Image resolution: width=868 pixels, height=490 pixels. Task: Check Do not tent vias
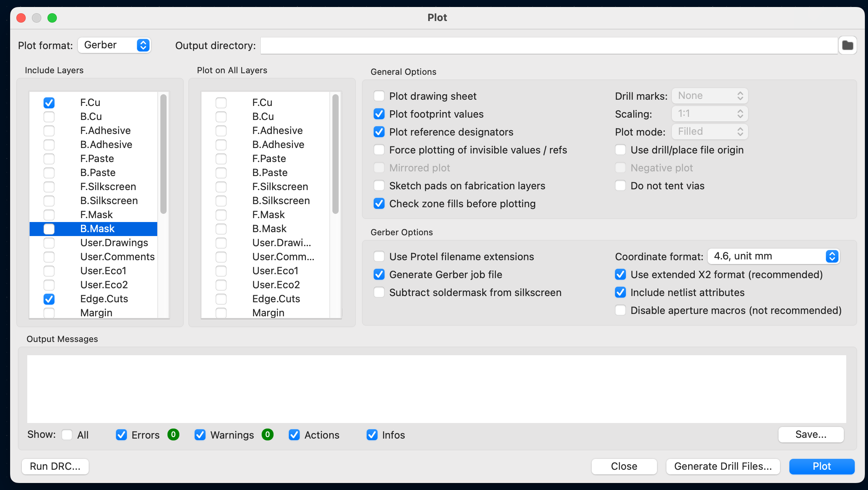620,186
